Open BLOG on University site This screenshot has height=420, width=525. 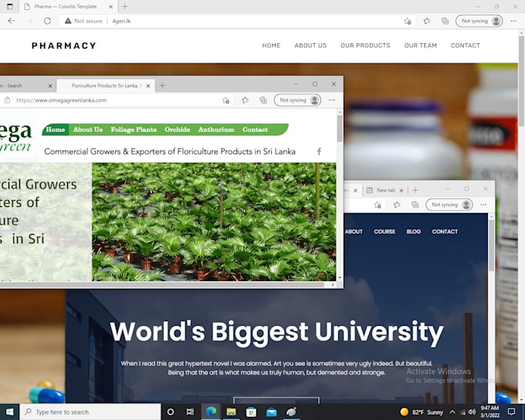coord(414,232)
